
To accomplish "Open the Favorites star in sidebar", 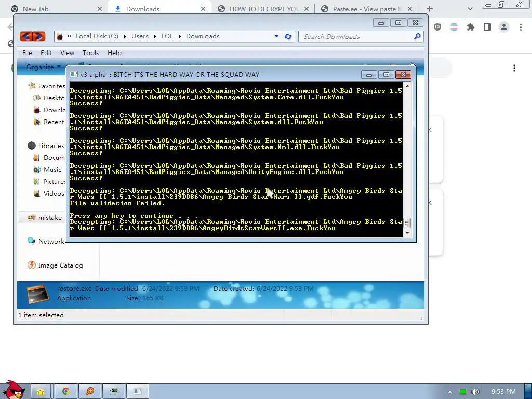I will click(32, 86).
